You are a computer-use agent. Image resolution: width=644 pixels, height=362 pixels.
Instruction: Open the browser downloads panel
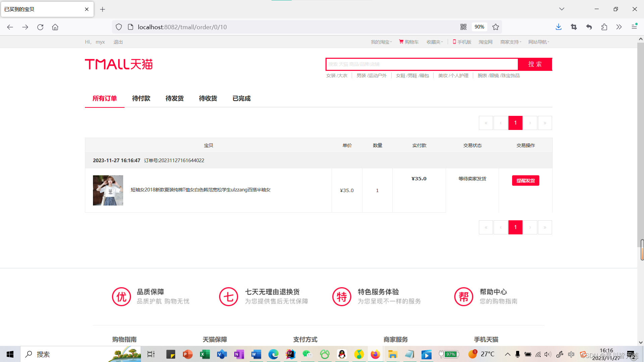point(558,27)
